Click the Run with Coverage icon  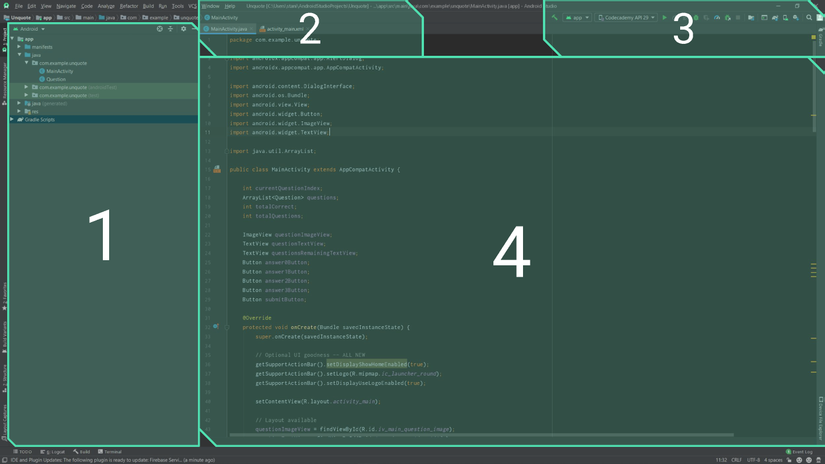pos(706,17)
